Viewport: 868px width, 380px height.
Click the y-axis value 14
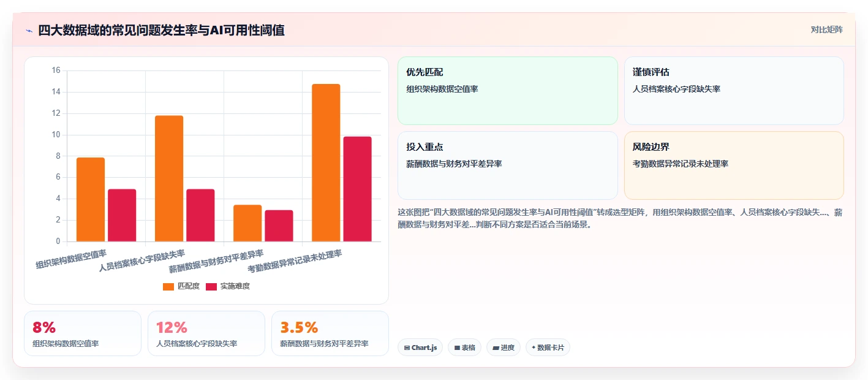coord(56,92)
